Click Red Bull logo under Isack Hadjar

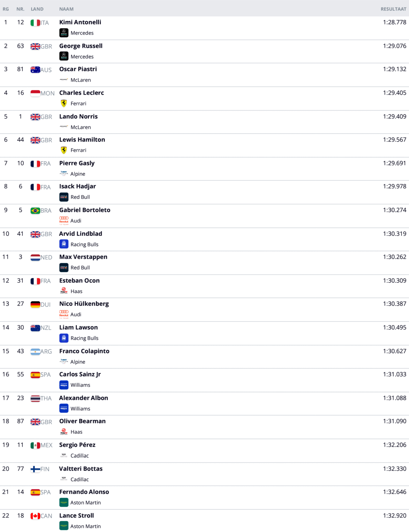pos(64,197)
